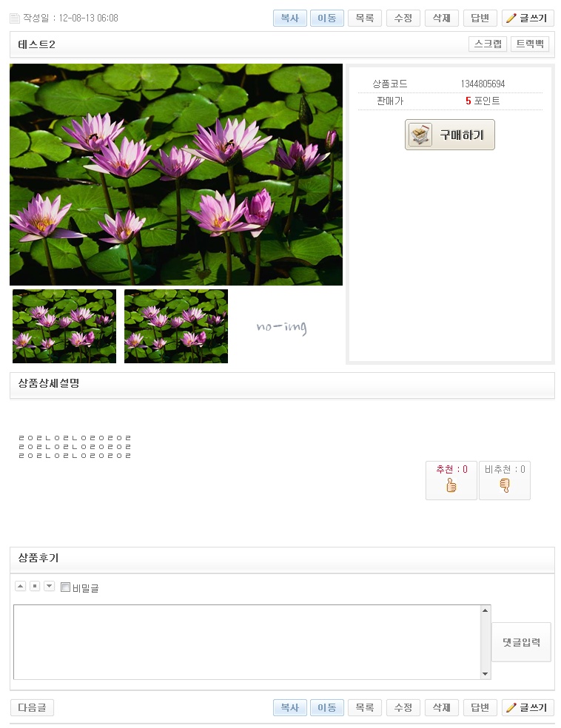The height and width of the screenshot is (728, 561).
Task: Submit comment with 댓글입력 button
Action: [x=522, y=642]
